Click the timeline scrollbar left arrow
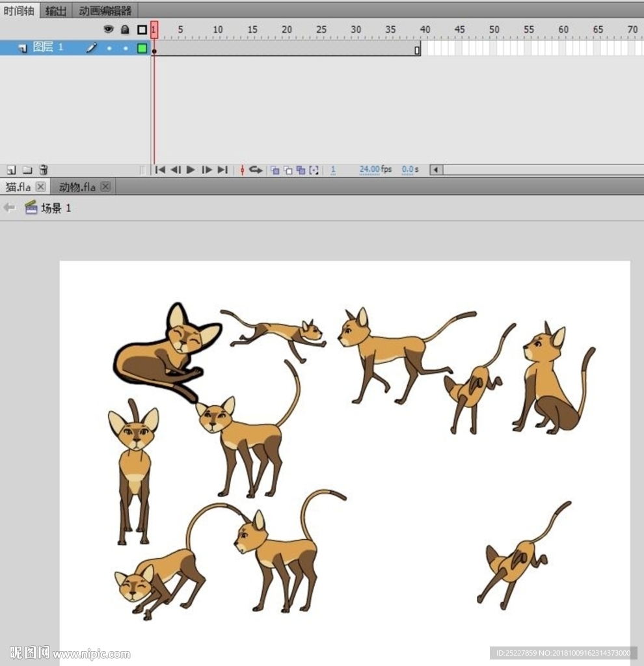Image resolution: width=644 pixels, height=666 pixels. pos(436,170)
